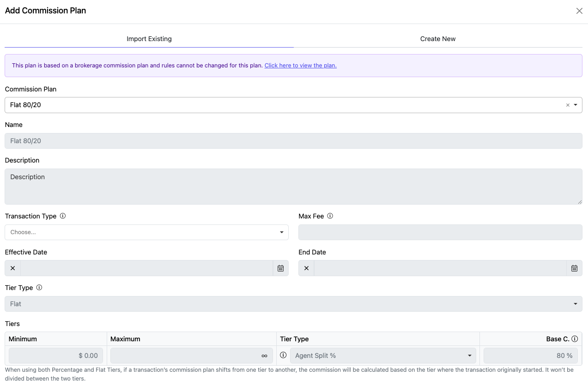Screen dimensions: 588x381
Task: Open the Flat Tier Type dropdown
Action: [x=293, y=304]
